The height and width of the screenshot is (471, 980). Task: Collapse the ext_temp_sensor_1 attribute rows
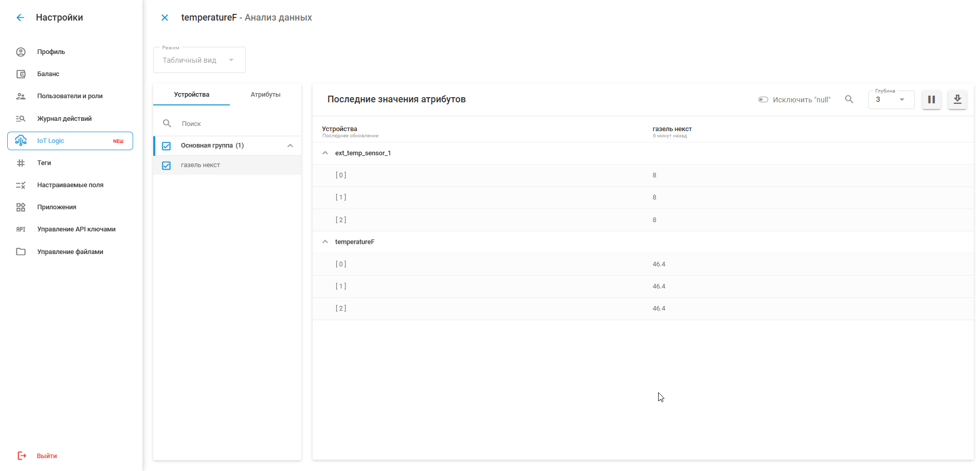(325, 153)
